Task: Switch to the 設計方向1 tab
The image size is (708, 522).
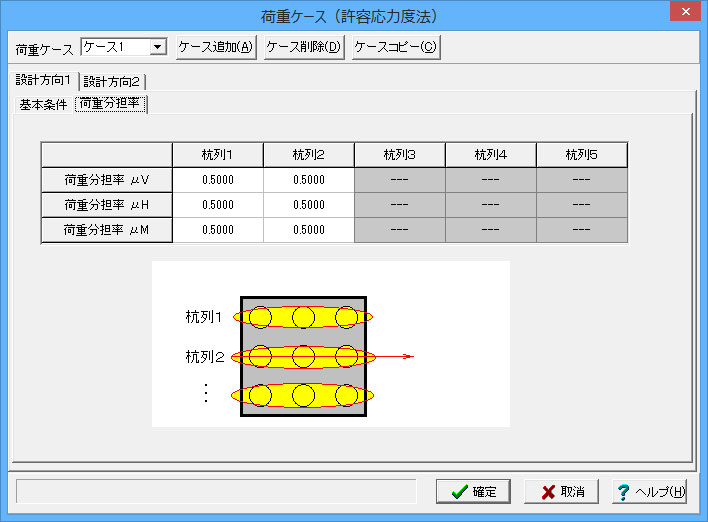Action: [43, 80]
